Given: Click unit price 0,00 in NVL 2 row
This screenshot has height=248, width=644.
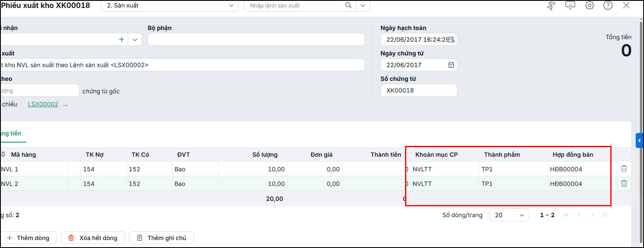Looking at the screenshot, I should [x=315, y=184].
